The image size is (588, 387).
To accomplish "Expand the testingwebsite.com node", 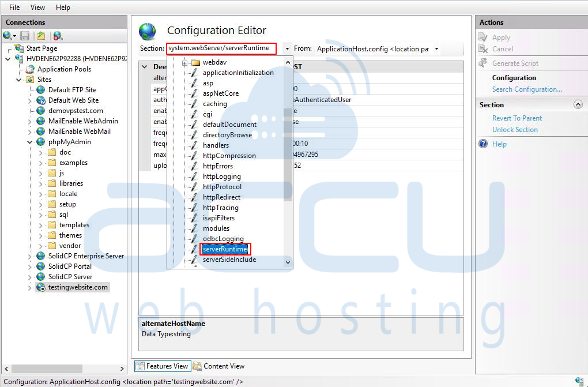I will [29, 287].
